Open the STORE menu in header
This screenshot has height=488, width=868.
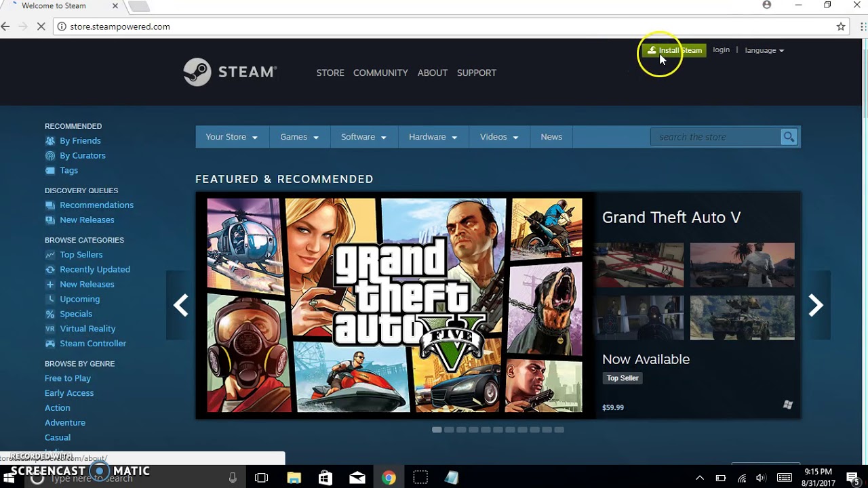click(x=330, y=73)
